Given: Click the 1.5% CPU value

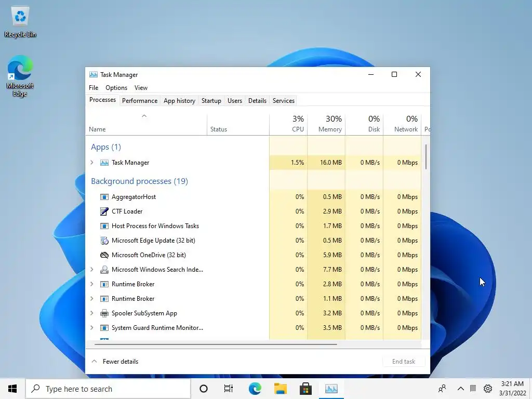Looking at the screenshot, I should point(297,163).
